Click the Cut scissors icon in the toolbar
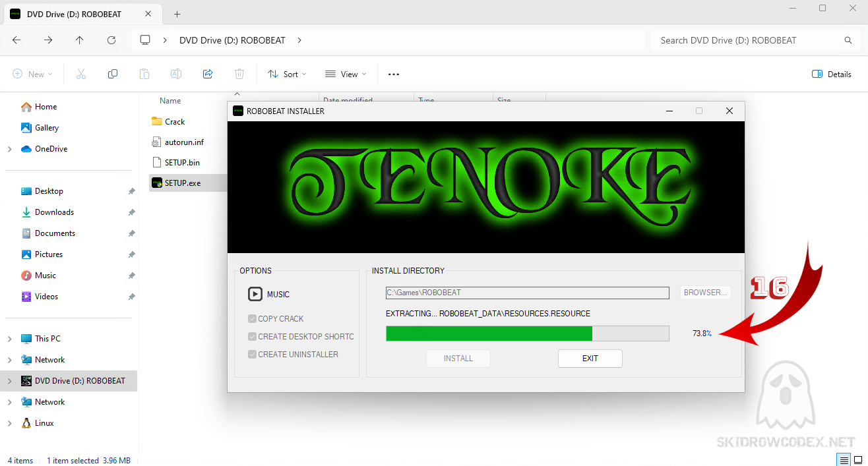 81,74
